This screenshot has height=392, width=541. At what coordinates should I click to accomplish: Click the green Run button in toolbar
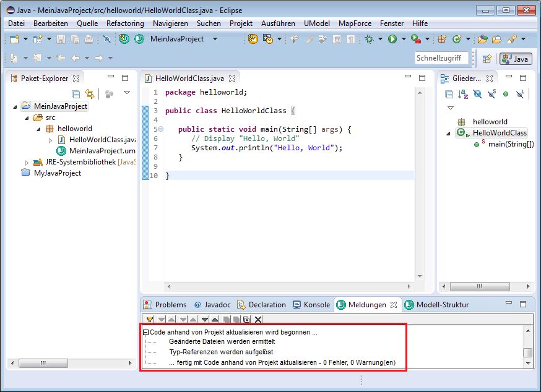392,39
